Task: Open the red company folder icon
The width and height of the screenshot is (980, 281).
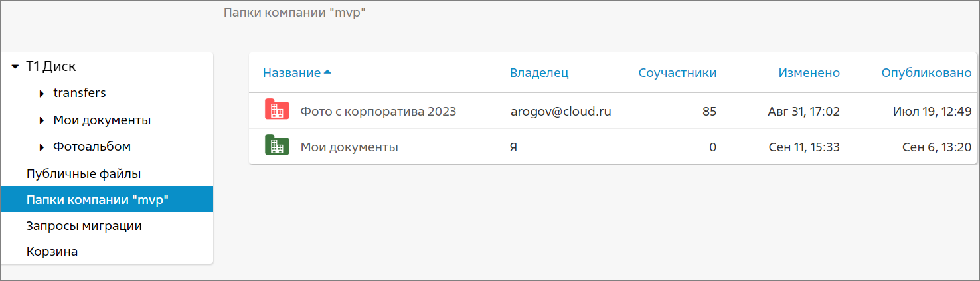Action: coord(276,110)
